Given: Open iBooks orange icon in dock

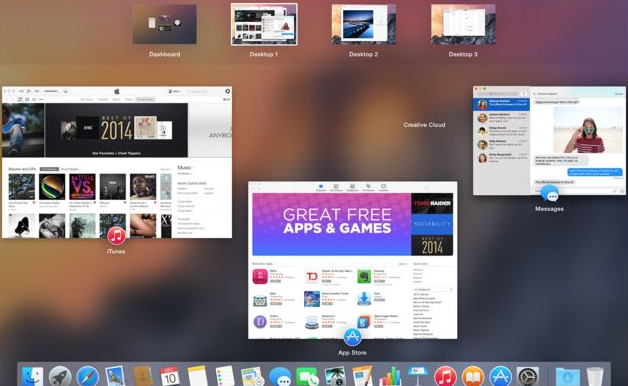Looking at the screenshot, I should point(473,377).
